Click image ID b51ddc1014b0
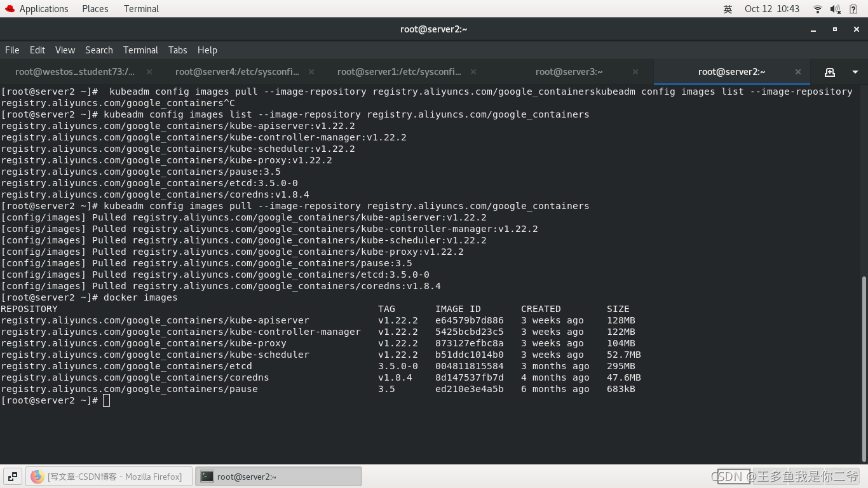Screen dimensions: 868x488 (470, 355)
